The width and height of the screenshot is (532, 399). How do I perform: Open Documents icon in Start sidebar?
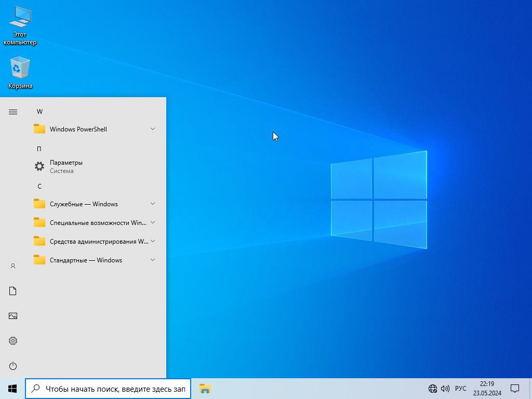click(x=13, y=291)
